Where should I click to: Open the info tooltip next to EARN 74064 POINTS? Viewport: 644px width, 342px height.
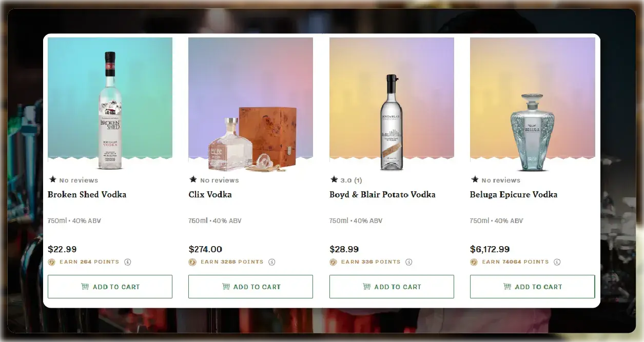(x=557, y=261)
